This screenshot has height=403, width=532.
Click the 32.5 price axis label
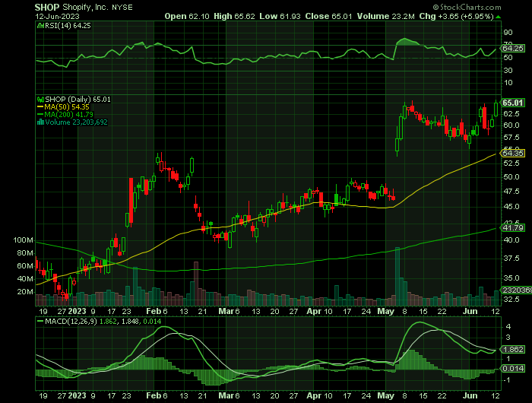tap(511, 300)
